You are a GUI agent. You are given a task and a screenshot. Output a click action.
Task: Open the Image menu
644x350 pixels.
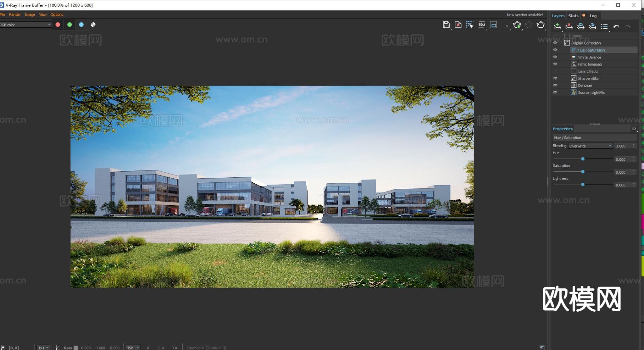coord(30,15)
